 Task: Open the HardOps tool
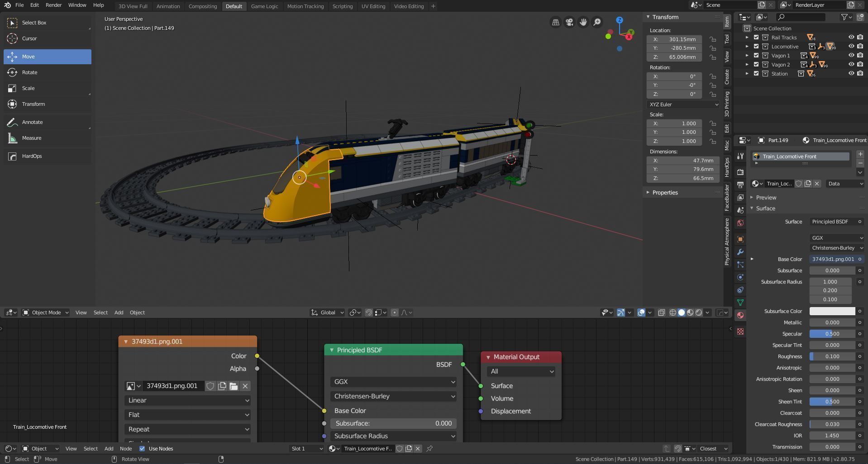click(48, 156)
